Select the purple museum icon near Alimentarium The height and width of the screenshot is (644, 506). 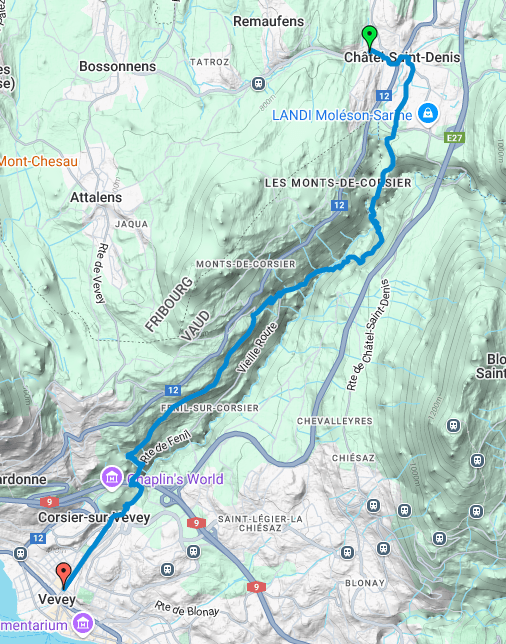83,624
